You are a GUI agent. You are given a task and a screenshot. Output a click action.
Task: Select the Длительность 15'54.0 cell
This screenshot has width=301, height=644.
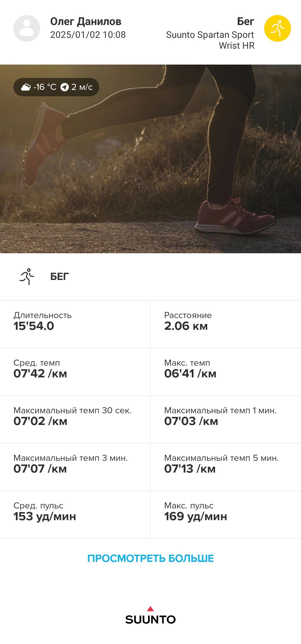pyautogui.click(x=75, y=324)
